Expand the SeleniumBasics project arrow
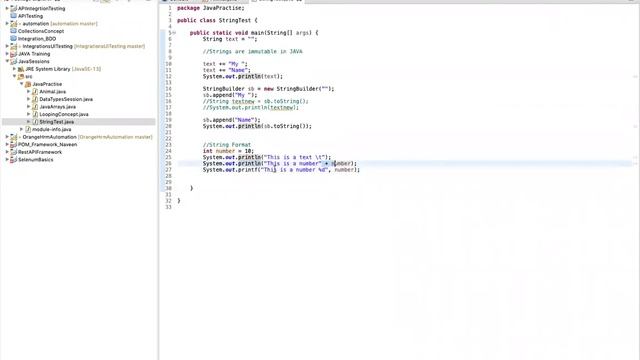Screen dimensions: 640x360 pyautogui.click(x=7, y=160)
